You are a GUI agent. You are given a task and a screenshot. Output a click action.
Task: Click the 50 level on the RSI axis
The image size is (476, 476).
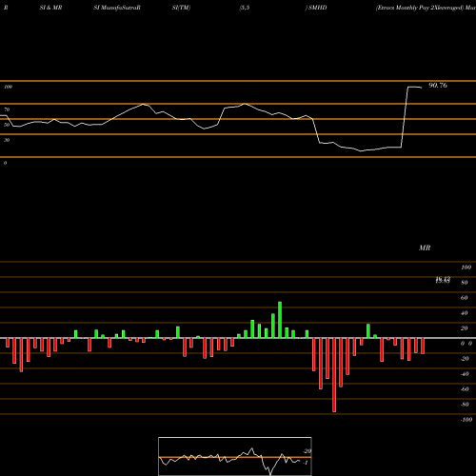pos(7,125)
